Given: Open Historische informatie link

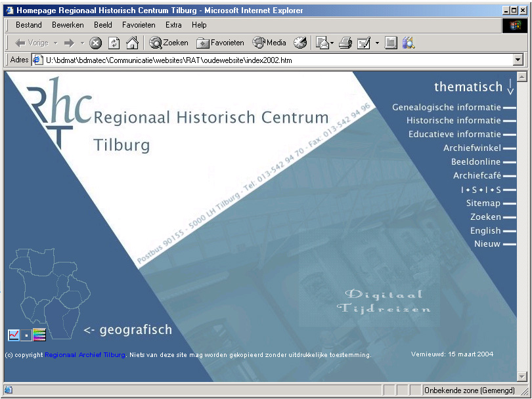Looking at the screenshot, I should tap(454, 120).
